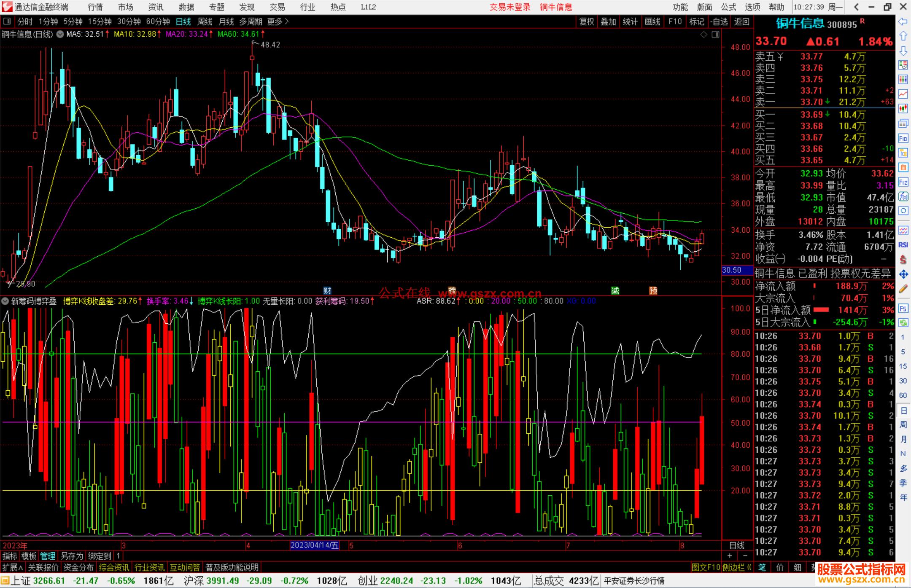
Task: Switch to the 周线 tab in period bar
Action: point(205,21)
